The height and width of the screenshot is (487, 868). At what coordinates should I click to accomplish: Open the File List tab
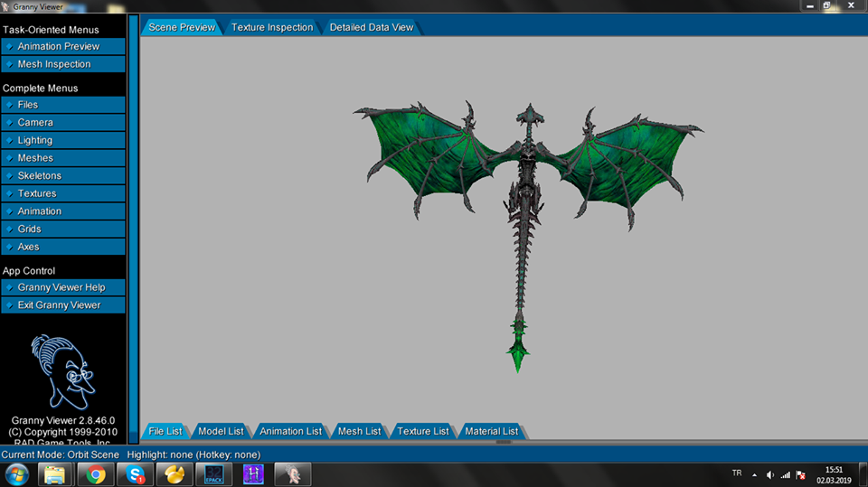165,431
